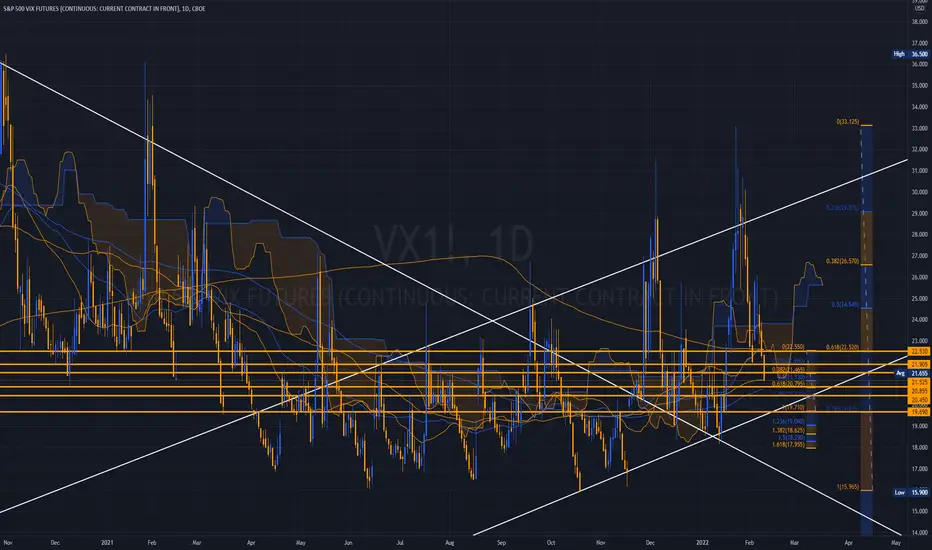Select the Fibonacci label 0.382(26.570)
The image size is (932, 550).
[842, 261]
